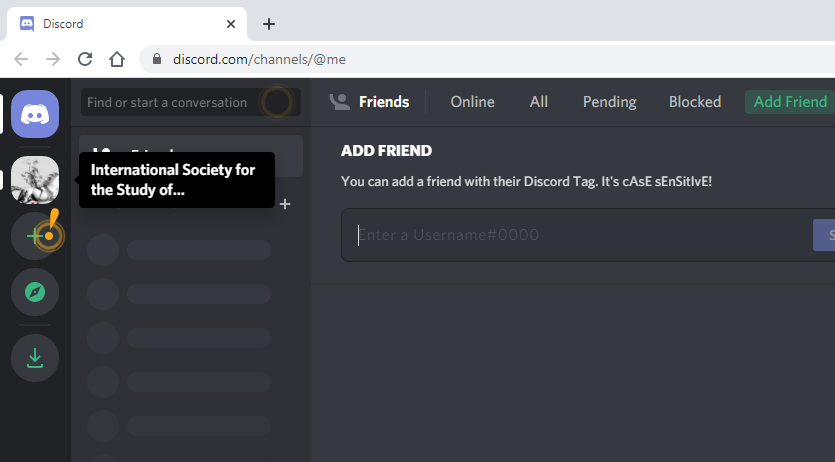Click the Friends icon in the header
The width and height of the screenshot is (835, 462).
[x=341, y=102]
